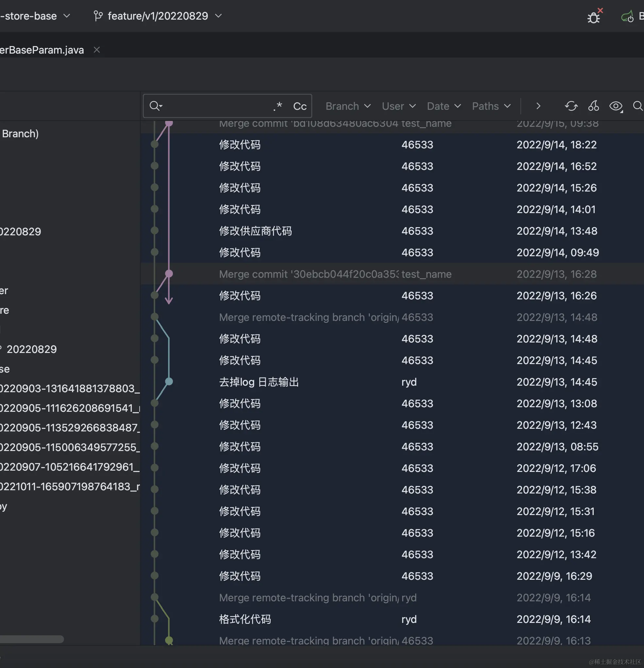The height and width of the screenshot is (668, 644).
Task: Click the cherry-pick icon
Action: [x=593, y=106]
